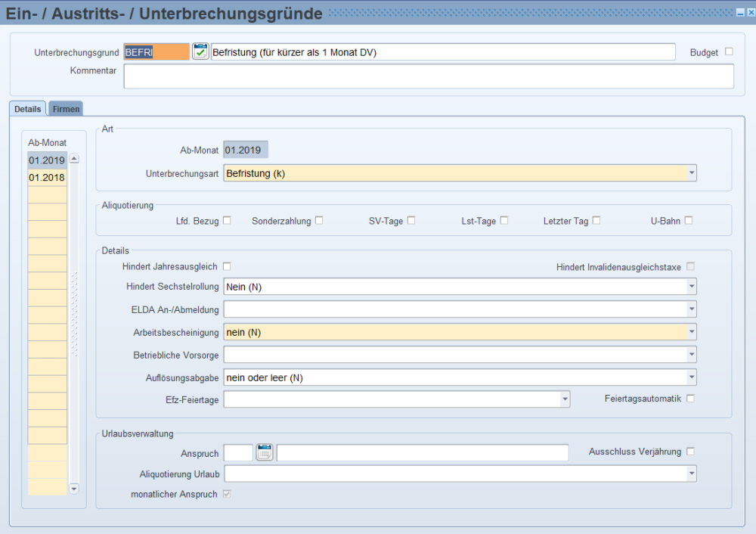
Task: Toggle Lfd. Bezug aliquotierung checkbox
Action: tap(227, 220)
